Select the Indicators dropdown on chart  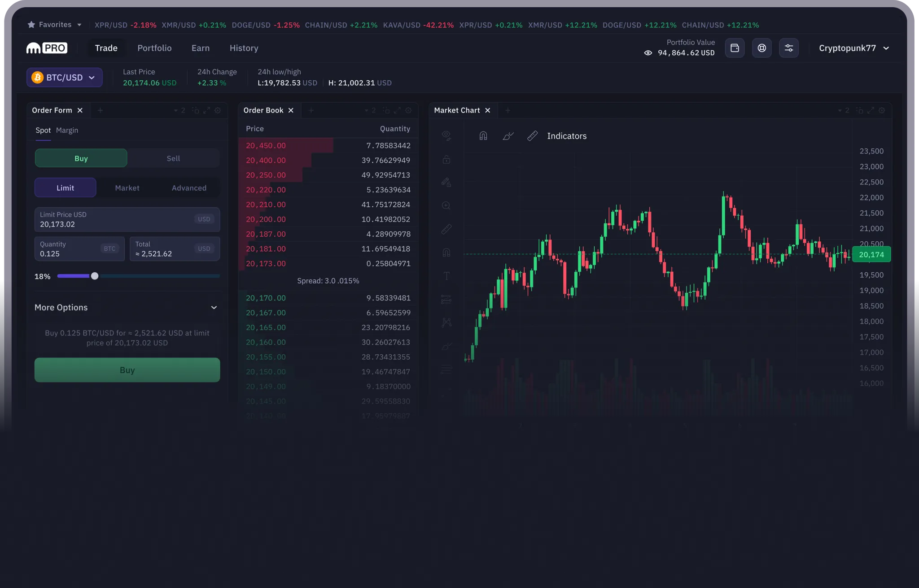pyautogui.click(x=566, y=136)
